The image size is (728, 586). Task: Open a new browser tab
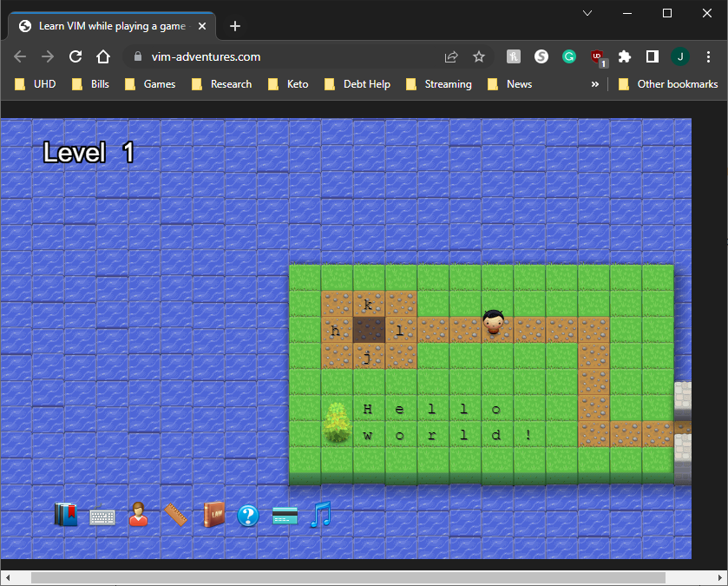(235, 26)
